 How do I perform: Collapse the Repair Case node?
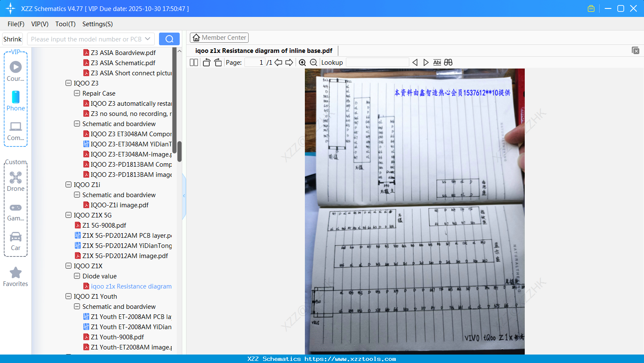point(77,93)
